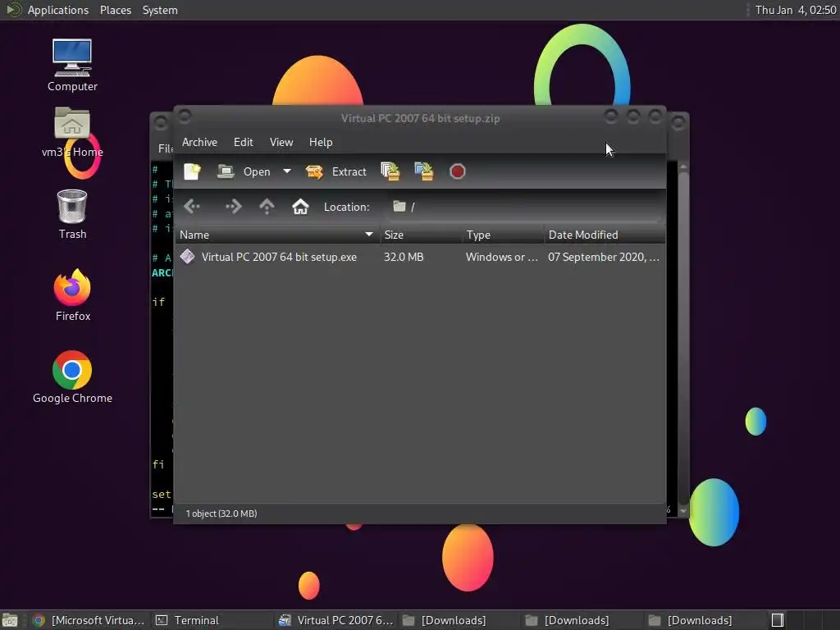Open the Help menu
Viewport: 840px width, 630px height.
[x=321, y=142]
